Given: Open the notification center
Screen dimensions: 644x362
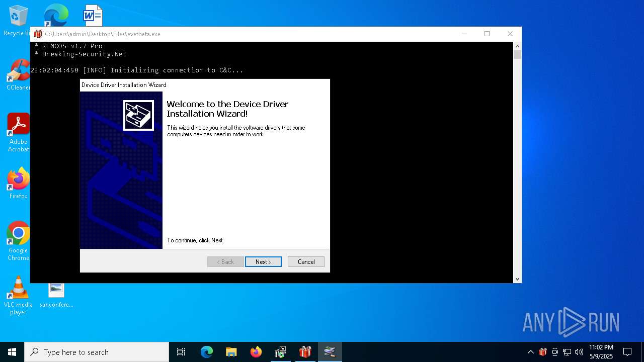Looking at the screenshot, I should tap(627, 352).
